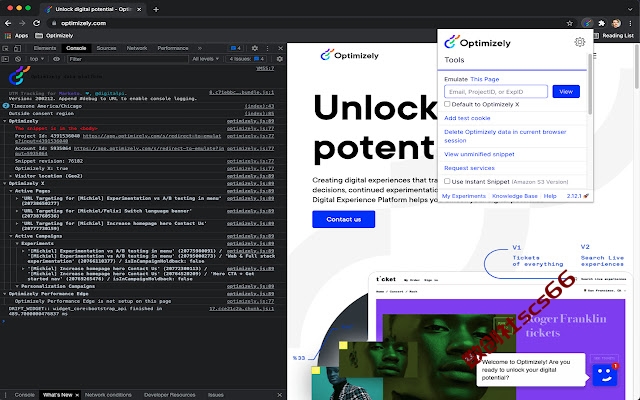Collapse the Active Pages console group
Image resolution: width=640 pixels, height=400 pixels.
click(11, 191)
